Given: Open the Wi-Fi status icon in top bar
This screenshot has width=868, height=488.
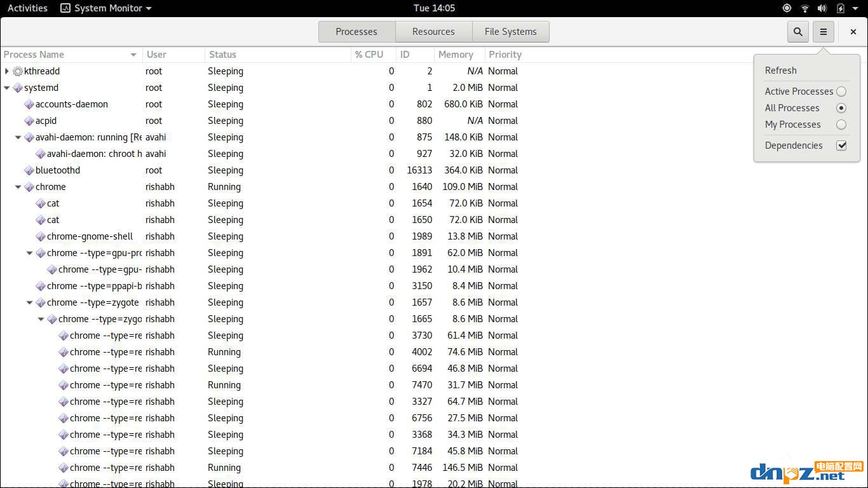Looking at the screenshot, I should click(805, 8).
